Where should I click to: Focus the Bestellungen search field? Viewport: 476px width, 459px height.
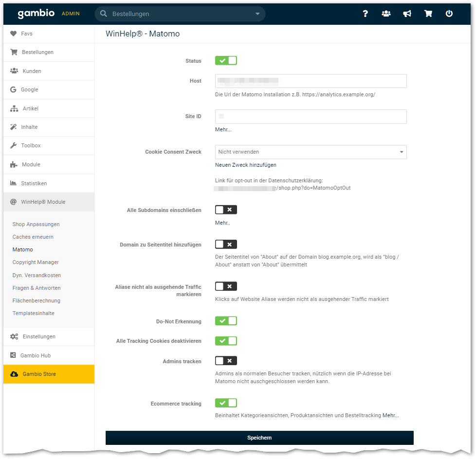(x=180, y=14)
